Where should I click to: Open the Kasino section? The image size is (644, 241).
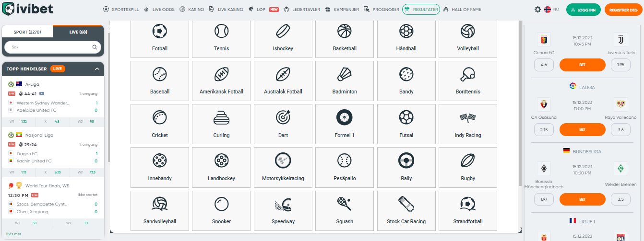click(x=191, y=9)
